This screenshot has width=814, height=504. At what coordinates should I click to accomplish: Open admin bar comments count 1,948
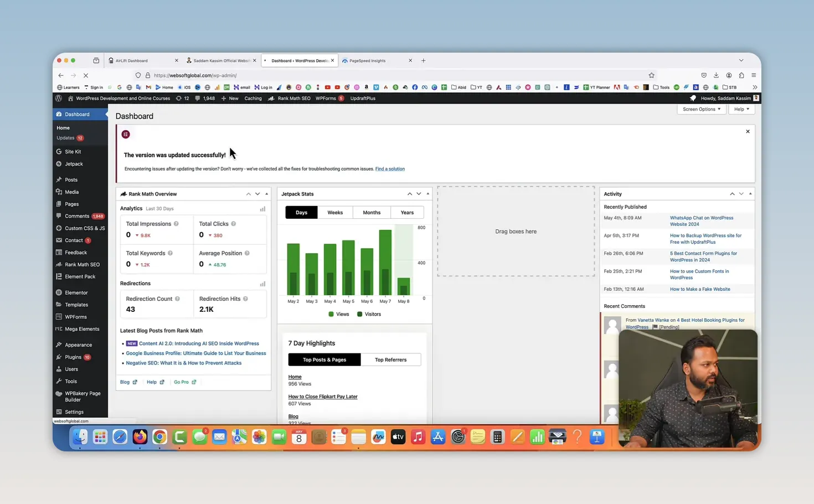click(205, 99)
